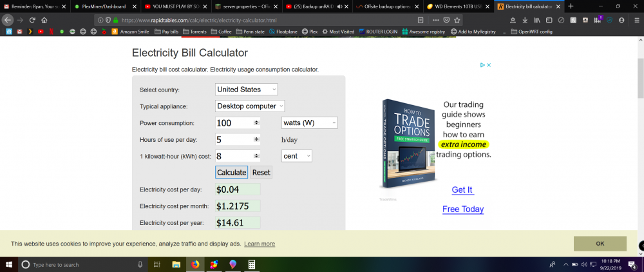Mute the Backup unRAID tab audio
Viewport: 644px width, 272px height.
339,6
